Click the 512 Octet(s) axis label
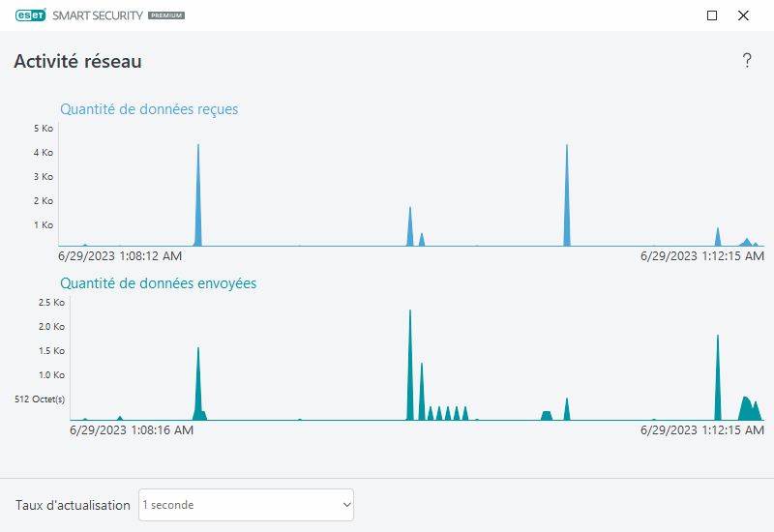 40,399
